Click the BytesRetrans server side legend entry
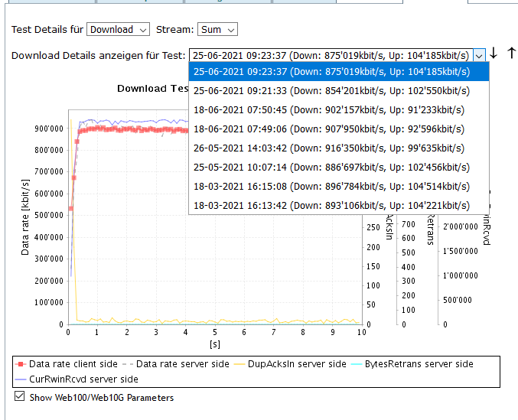 [418, 364]
